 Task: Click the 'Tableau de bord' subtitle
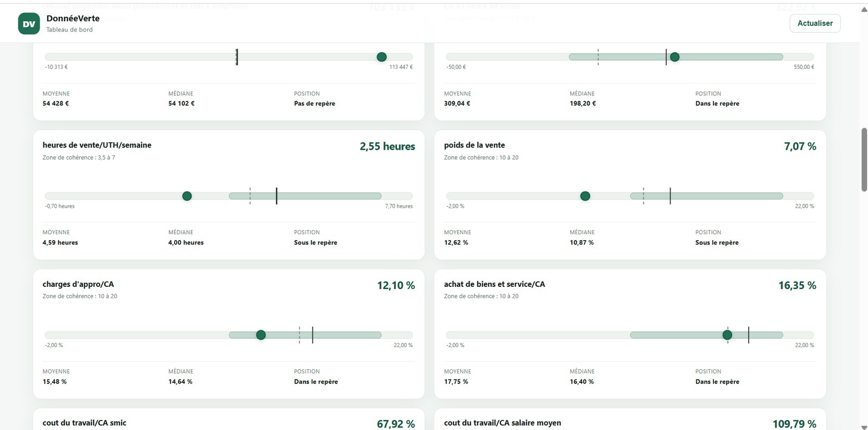(69, 30)
